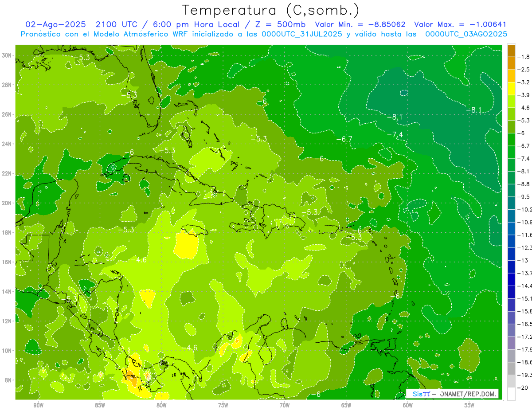Click the '55W' longitude axis label
Viewport: 532px width, 411px height.
pos(469,405)
